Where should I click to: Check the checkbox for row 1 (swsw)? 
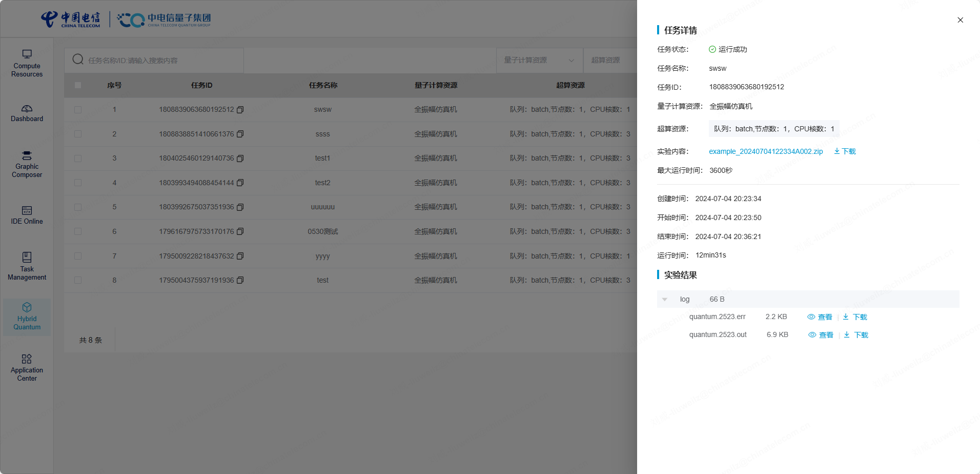[78, 110]
